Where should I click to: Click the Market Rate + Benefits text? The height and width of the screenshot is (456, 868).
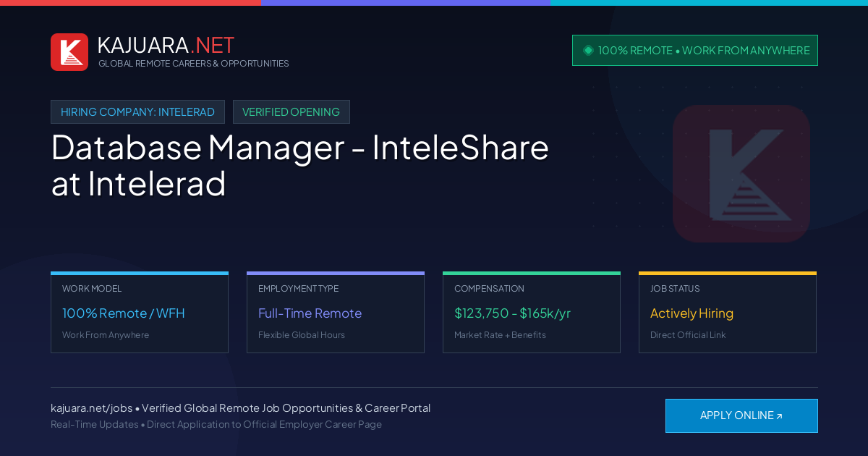[500, 335]
